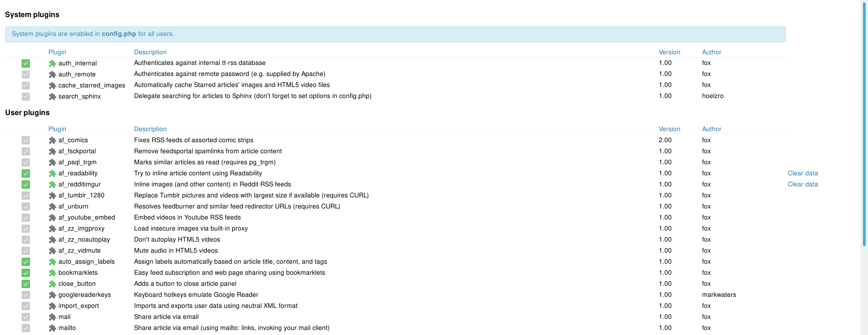Clear data for af_readability plugin
This screenshot has height=335, width=868.
pyautogui.click(x=803, y=173)
